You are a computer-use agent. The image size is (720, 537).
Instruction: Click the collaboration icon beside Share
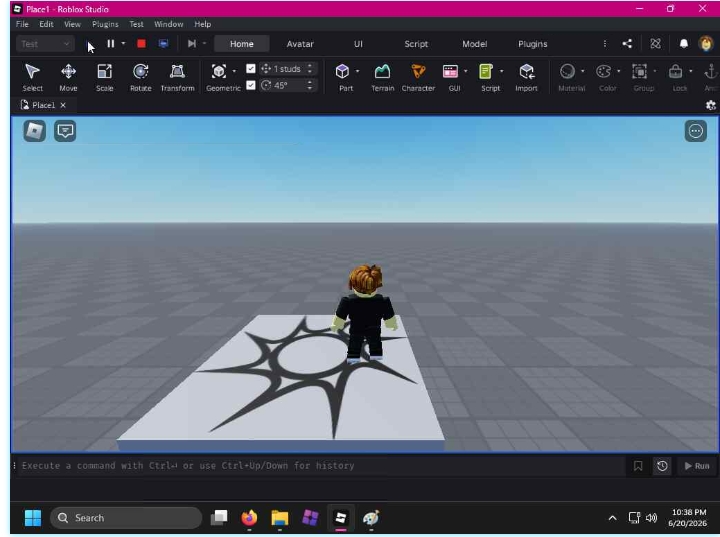[655, 44]
